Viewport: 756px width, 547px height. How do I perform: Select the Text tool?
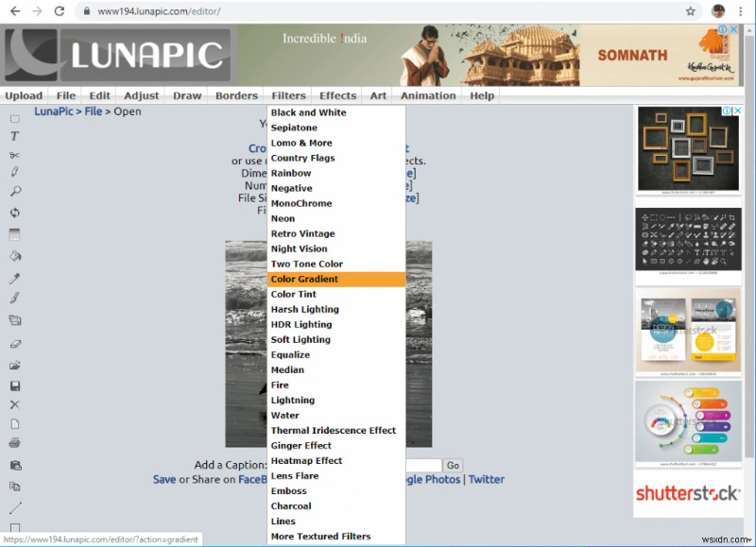(15, 136)
